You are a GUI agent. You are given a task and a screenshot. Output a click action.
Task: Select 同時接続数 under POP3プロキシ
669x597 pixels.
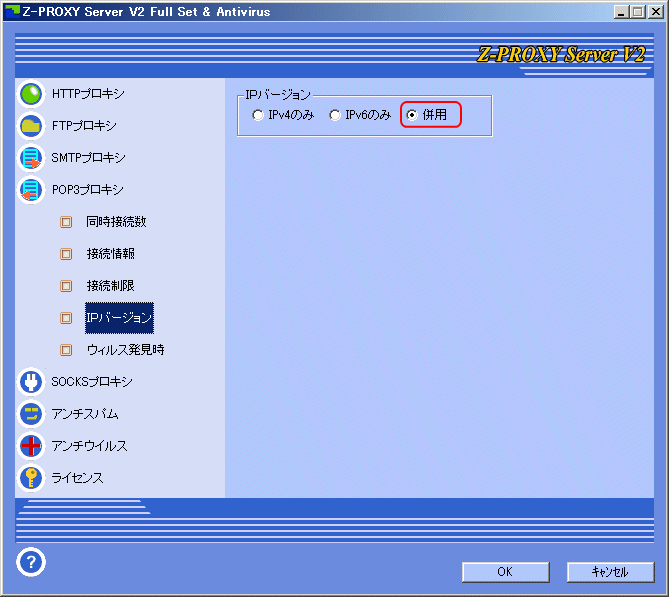pos(116,222)
